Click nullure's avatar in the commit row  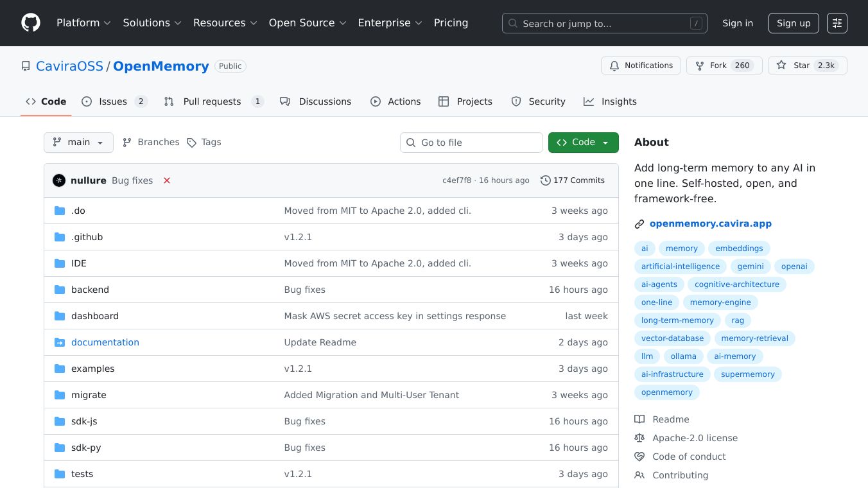coord(59,180)
